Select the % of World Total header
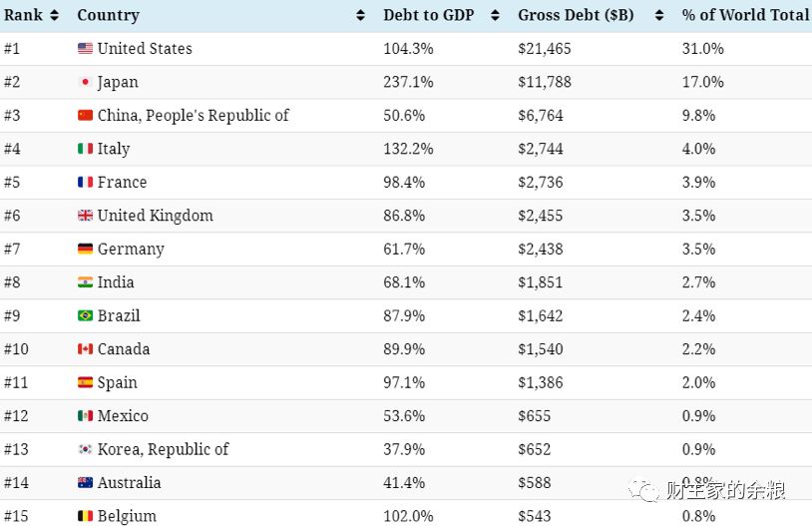The image size is (812, 526). click(x=746, y=15)
